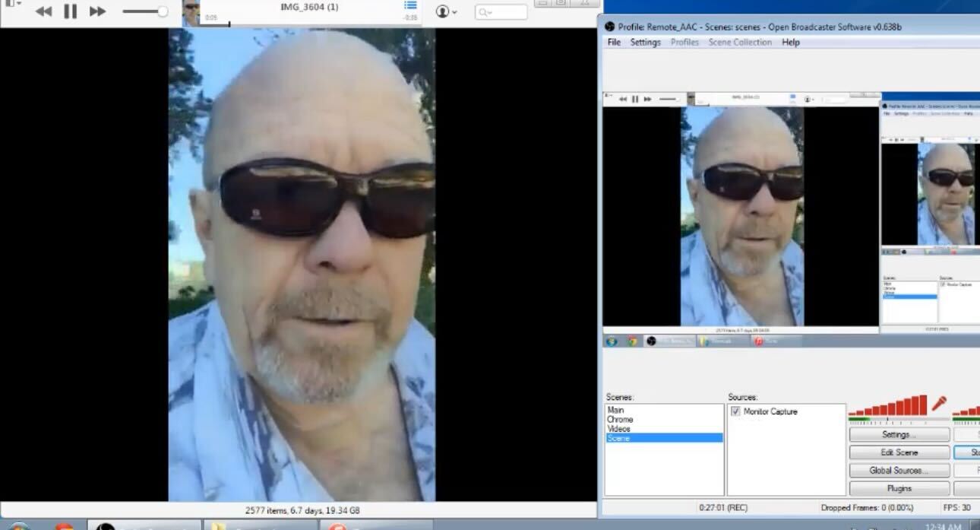The width and height of the screenshot is (980, 530).
Task: Adjust the iTunes volume slider knob
Action: 162,11
